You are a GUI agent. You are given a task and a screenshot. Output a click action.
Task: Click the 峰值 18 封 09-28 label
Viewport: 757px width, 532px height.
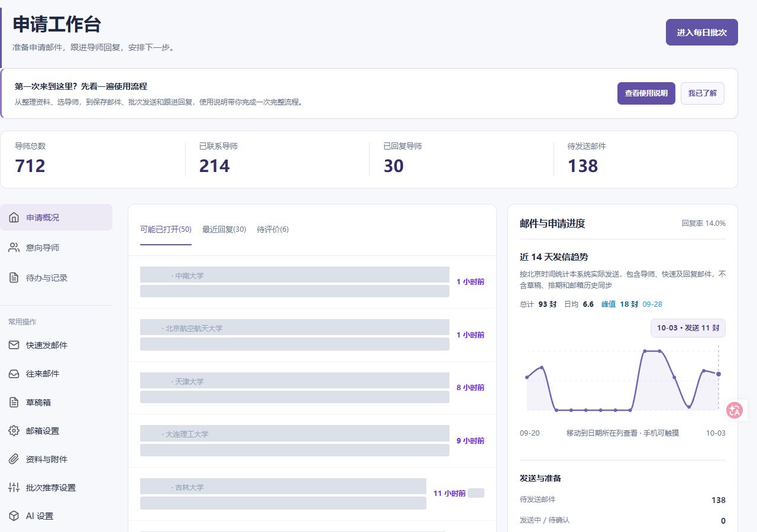[x=632, y=304]
